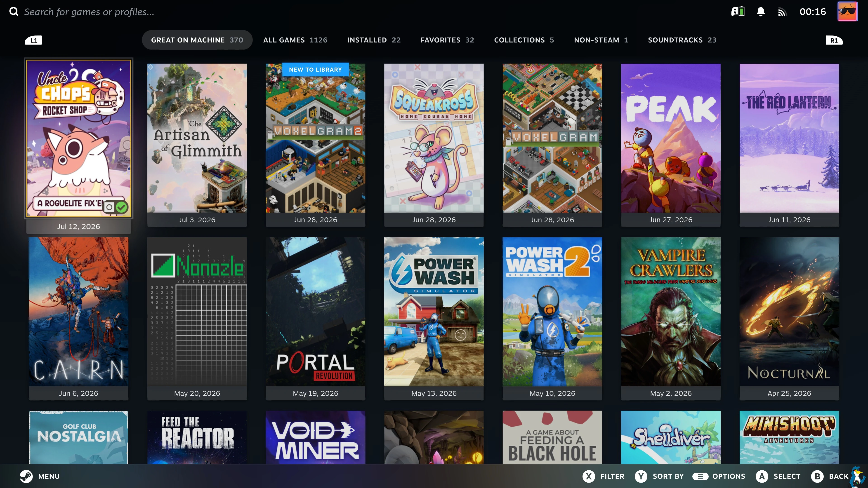Click the May 20, 2026 date label

coord(197,393)
